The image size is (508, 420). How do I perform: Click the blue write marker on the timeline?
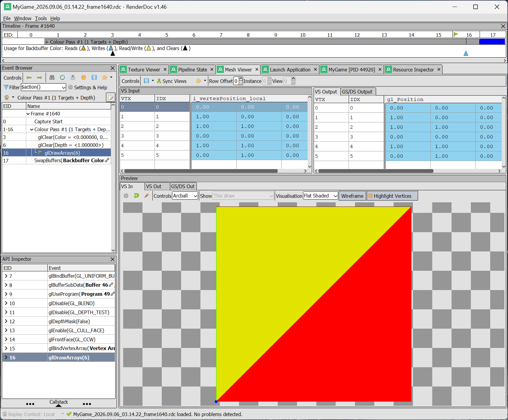tap(466, 53)
